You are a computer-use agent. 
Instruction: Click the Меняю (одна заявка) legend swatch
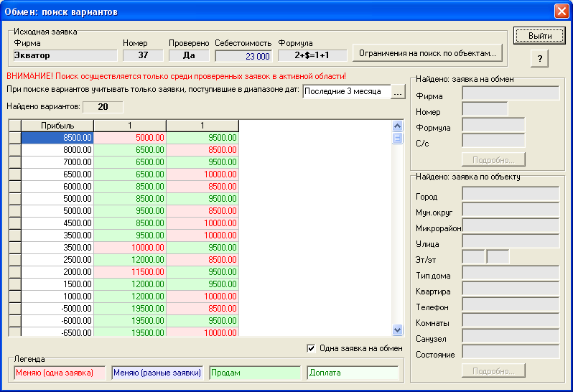60,373
